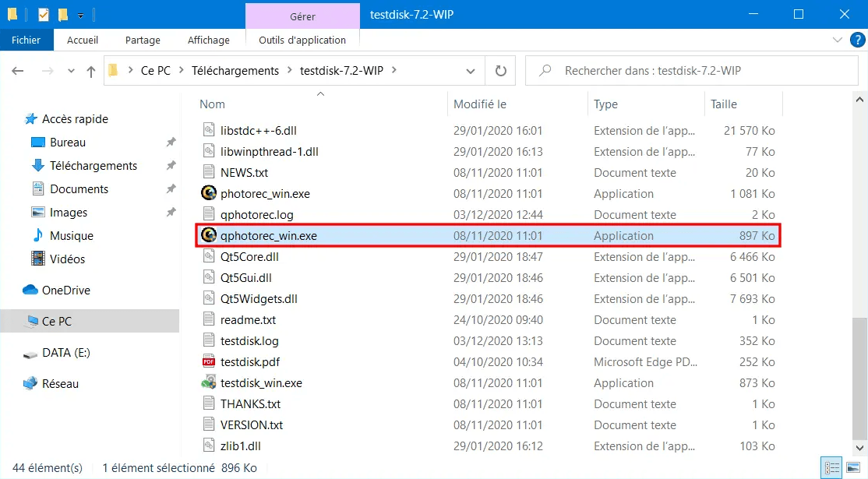Click the vertical scrollbar thumb in file list
This screenshot has width=868, height=479.
[859, 382]
